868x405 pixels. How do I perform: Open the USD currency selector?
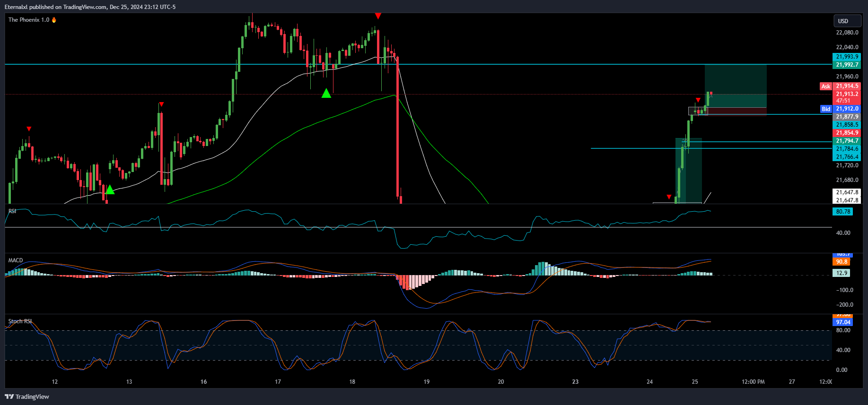point(847,21)
